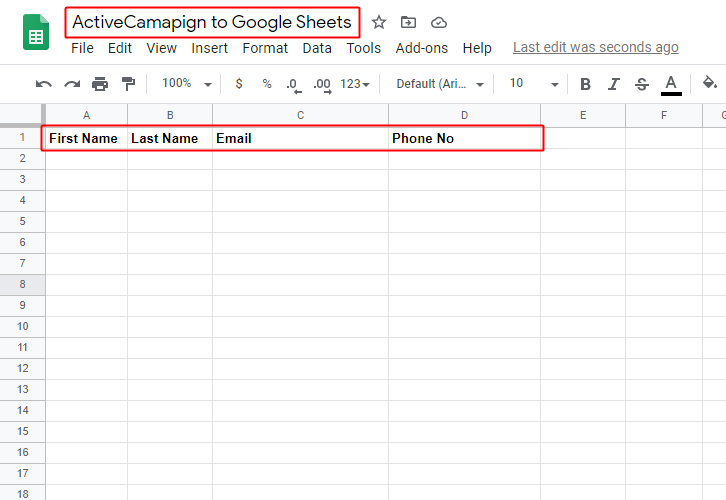Select column D header
This screenshot has height=500, width=726.
coord(464,115)
